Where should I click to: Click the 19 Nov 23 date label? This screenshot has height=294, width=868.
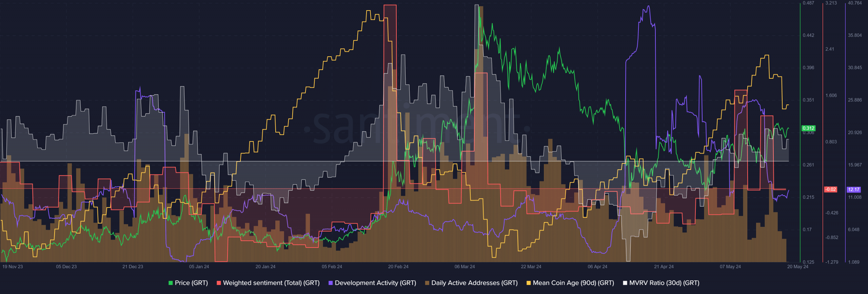13,267
